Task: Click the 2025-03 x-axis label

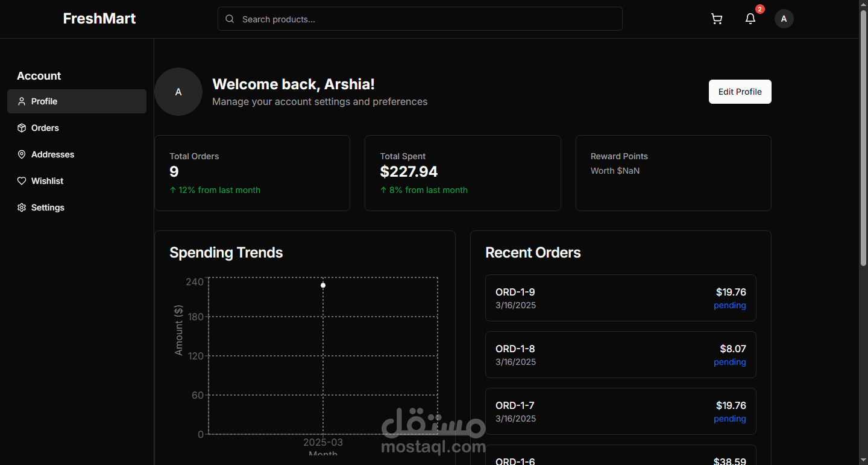Action: 323,442
